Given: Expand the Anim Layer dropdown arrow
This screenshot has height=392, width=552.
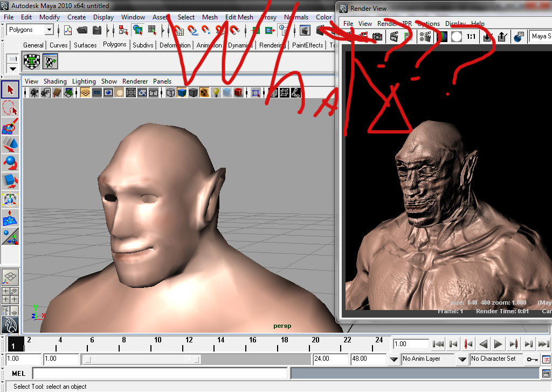Looking at the screenshot, I should 394,359.
